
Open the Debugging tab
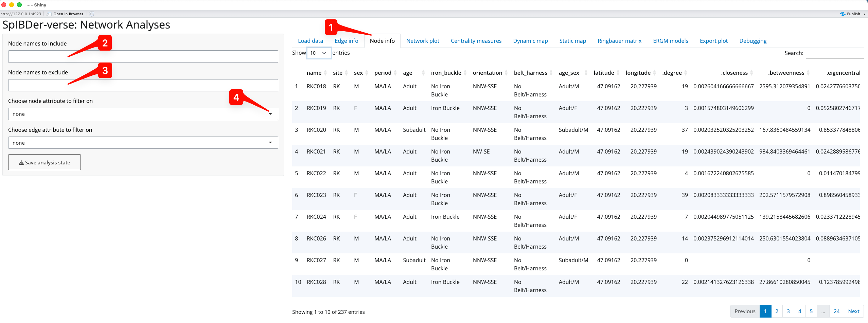(753, 41)
